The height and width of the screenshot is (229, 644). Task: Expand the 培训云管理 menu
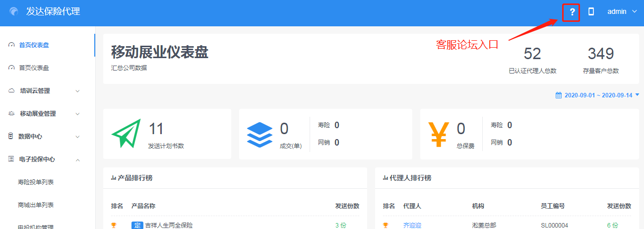[45, 91]
